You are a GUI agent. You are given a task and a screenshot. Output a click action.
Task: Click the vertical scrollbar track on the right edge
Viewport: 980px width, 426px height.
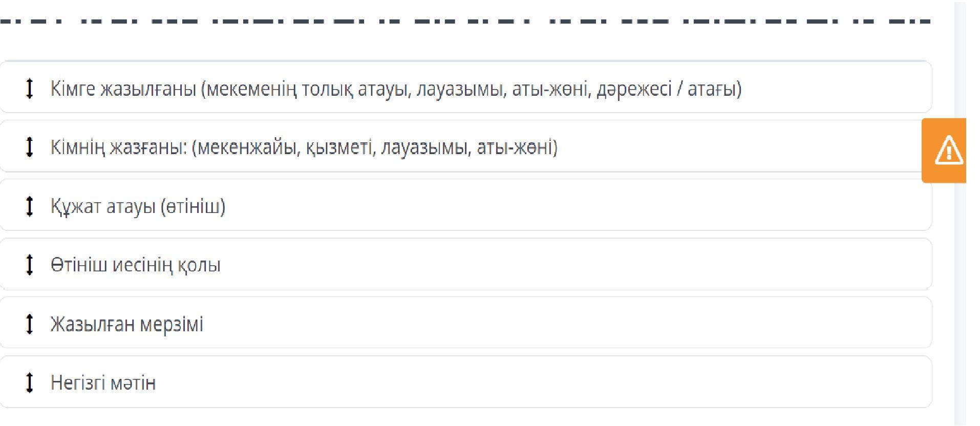tap(960, 307)
